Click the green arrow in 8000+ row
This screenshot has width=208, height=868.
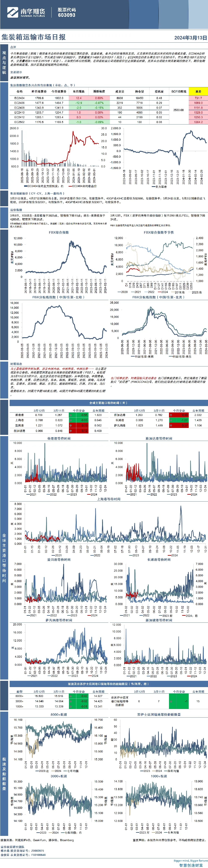(71, 696)
